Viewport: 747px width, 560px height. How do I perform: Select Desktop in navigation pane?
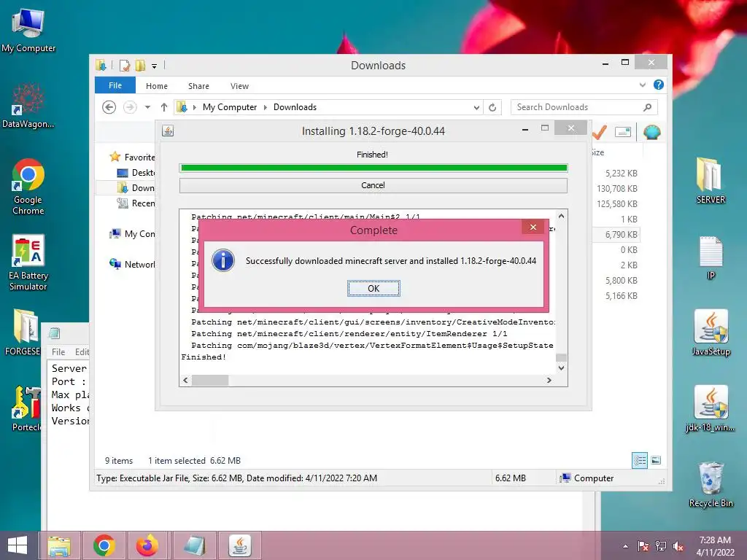(x=136, y=172)
